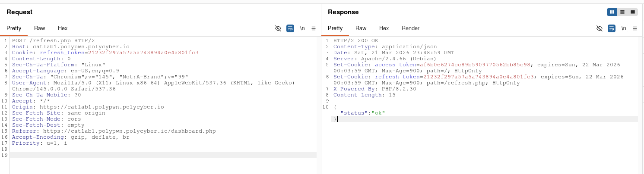
Task: Click the Sec-Ch-Ua-Platform "Linux" header
Action: point(58,65)
